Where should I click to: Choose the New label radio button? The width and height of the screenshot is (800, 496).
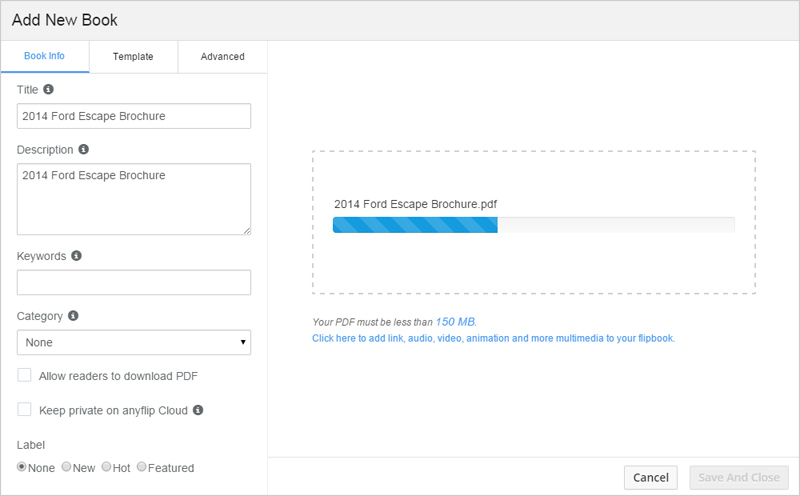pos(67,467)
